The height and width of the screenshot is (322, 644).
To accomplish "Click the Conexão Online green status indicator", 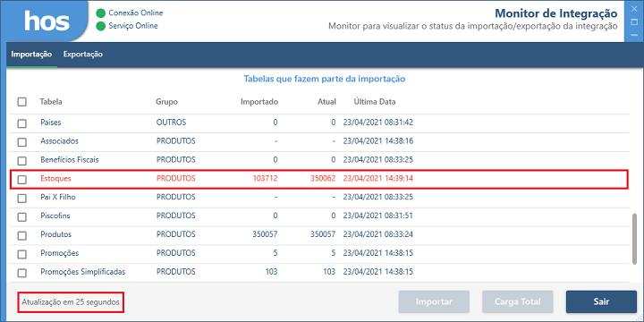I will pyautogui.click(x=100, y=13).
